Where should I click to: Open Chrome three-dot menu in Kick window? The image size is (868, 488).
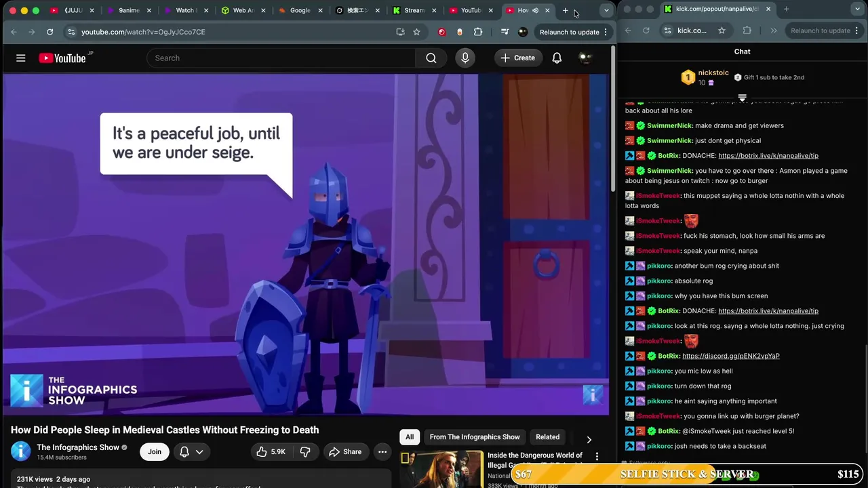click(856, 30)
